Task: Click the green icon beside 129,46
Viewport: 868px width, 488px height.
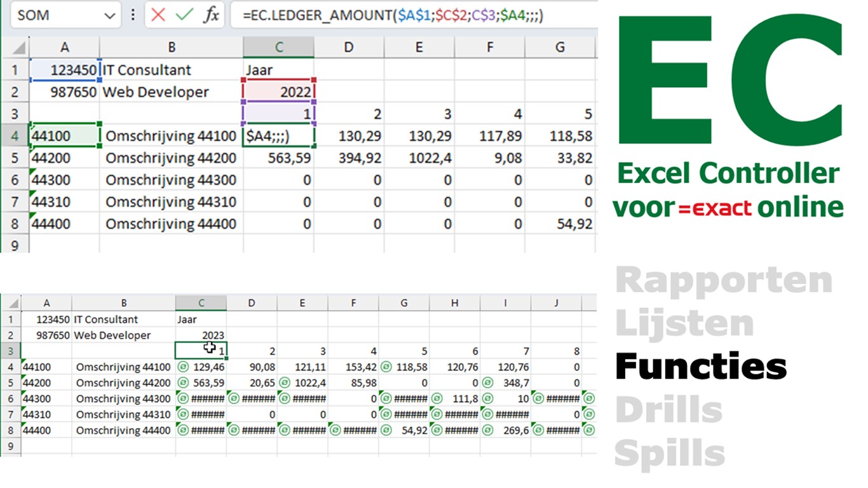Action: point(183,367)
